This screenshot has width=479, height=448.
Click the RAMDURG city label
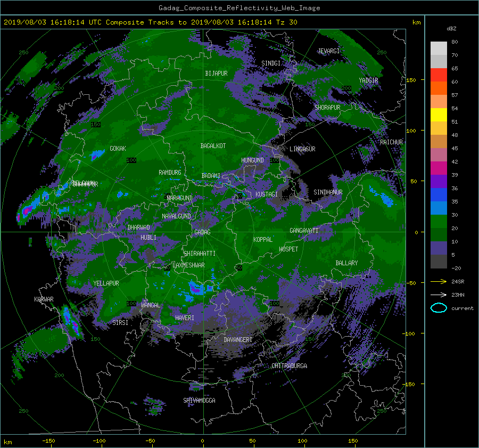[x=170, y=173]
